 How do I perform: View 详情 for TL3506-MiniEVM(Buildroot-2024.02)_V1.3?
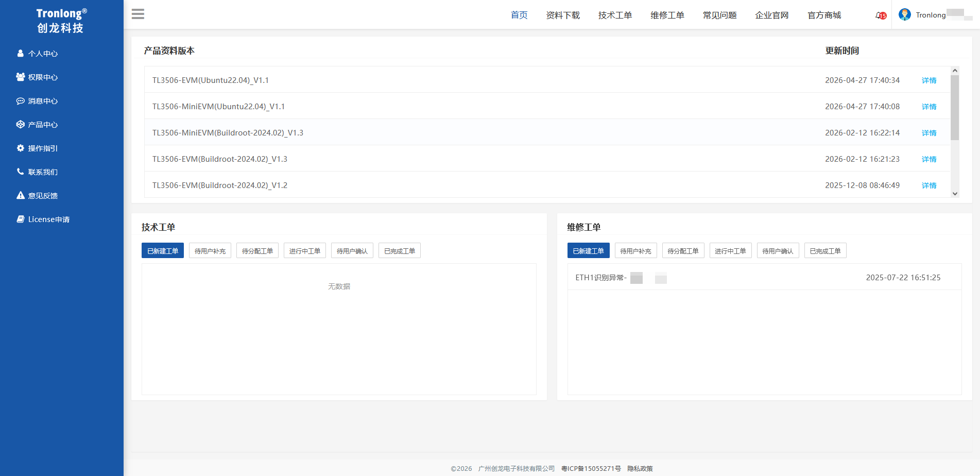(x=929, y=133)
